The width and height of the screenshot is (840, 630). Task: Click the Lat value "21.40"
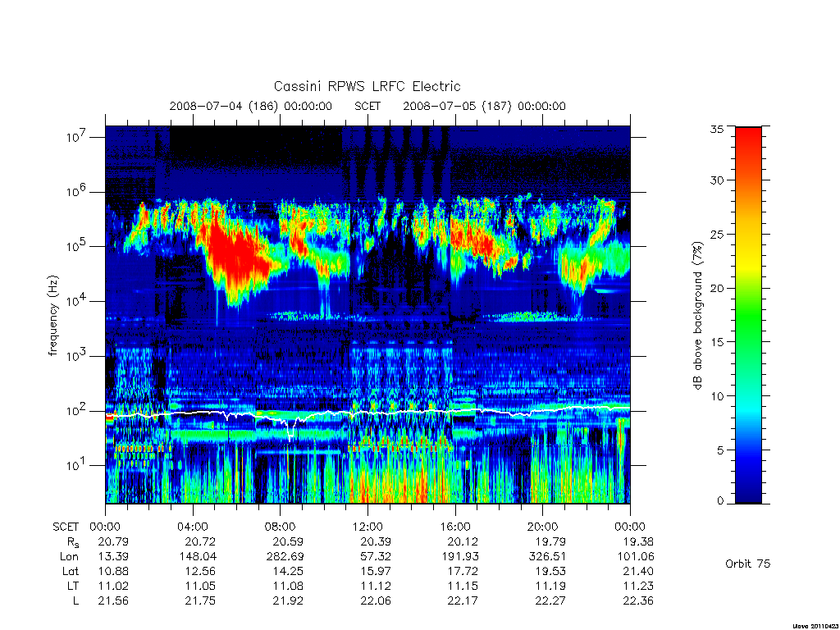pos(638,571)
